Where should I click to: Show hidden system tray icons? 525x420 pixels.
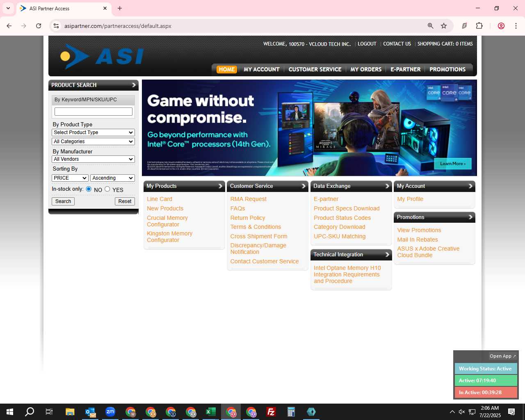tap(452, 412)
